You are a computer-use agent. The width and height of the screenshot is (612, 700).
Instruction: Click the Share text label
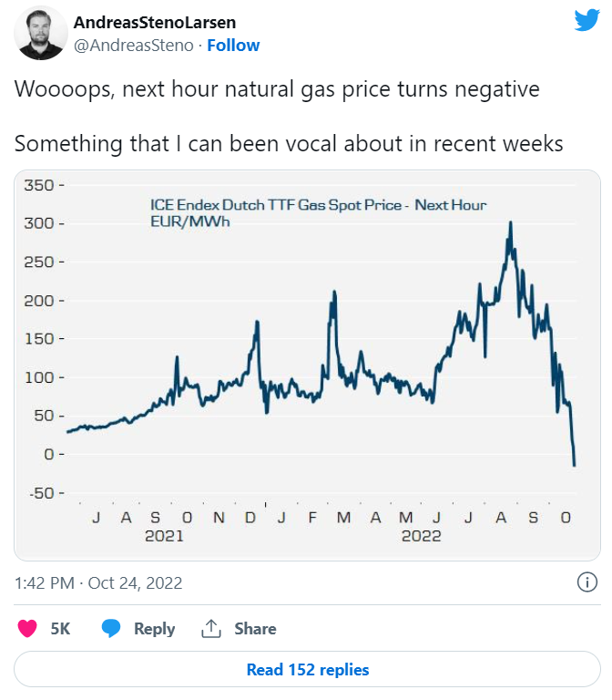[x=255, y=629]
